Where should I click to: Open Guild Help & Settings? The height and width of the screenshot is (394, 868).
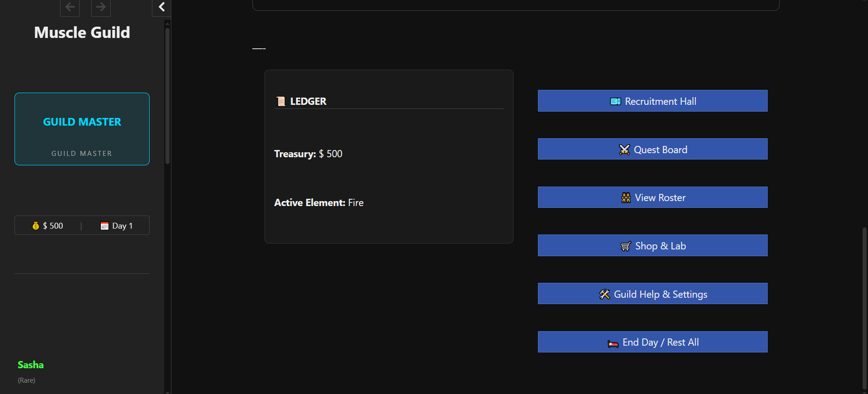(660, 295)
